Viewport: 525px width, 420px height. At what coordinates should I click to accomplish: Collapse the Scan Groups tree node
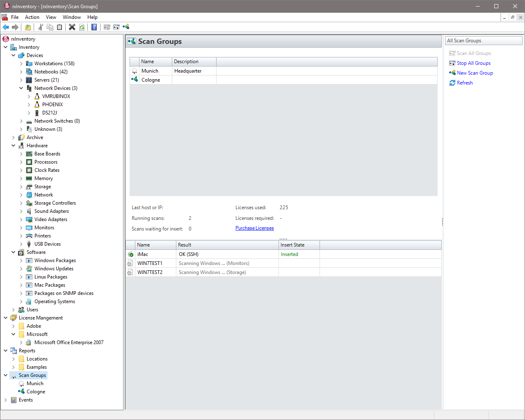(x=6, y=375)
